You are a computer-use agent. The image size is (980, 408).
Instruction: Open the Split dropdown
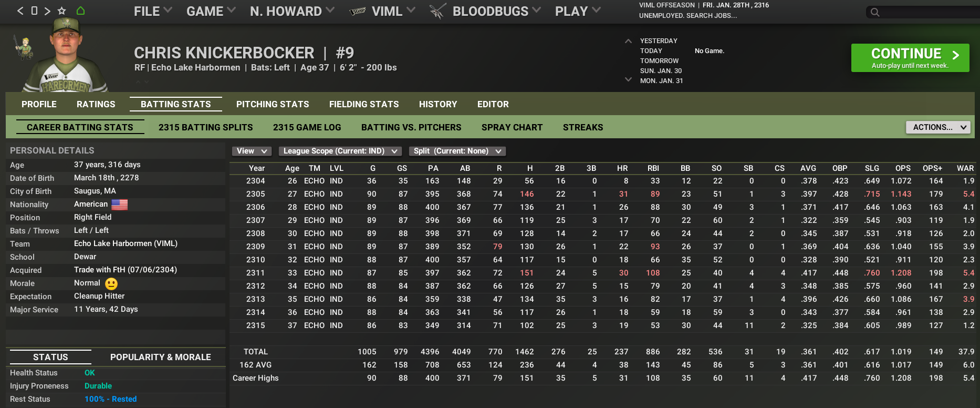pos(457,151)
